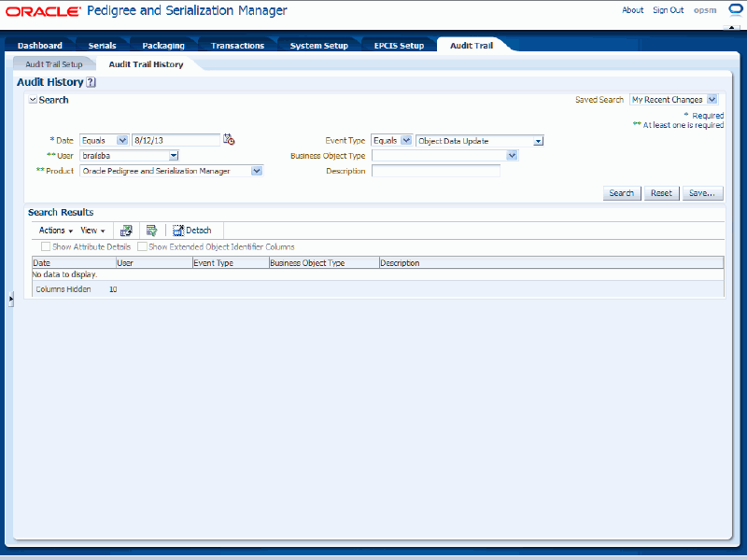Switch to the Dashboard tab

39,46
